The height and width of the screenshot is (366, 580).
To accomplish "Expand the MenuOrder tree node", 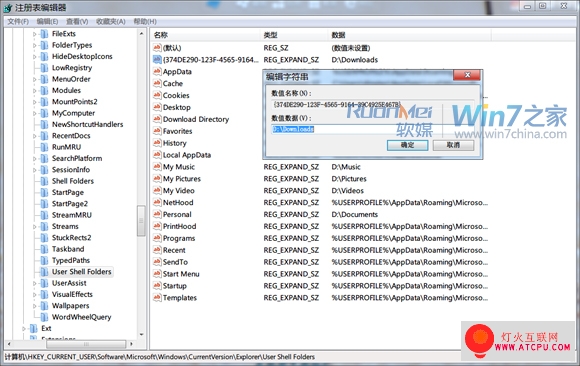I will (x=34, y=80).
